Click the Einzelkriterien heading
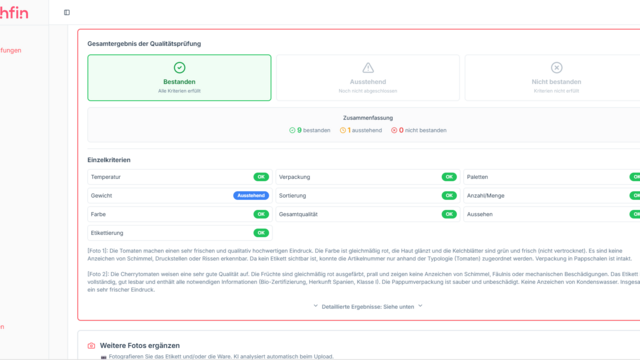 (x=109, y=160)
